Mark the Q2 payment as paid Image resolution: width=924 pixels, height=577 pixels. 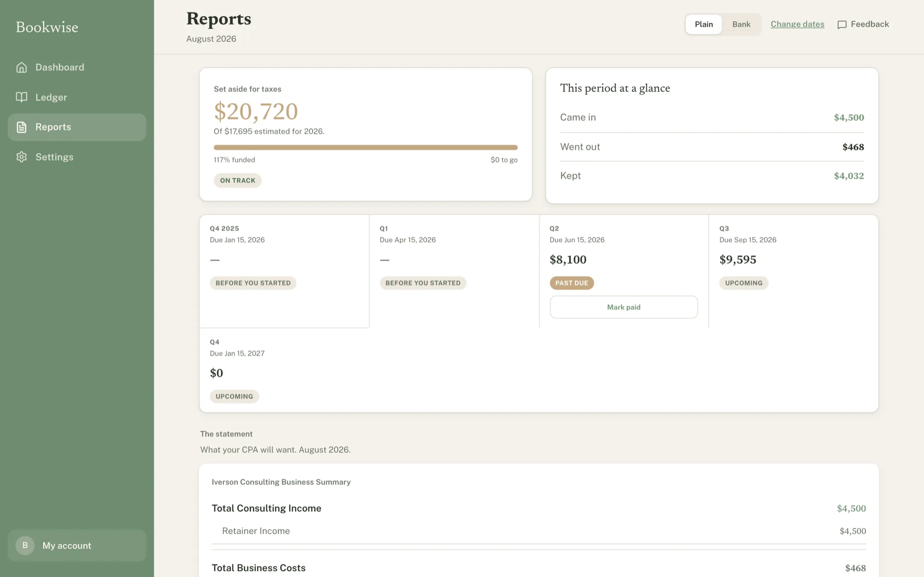(x=623, y=307)
